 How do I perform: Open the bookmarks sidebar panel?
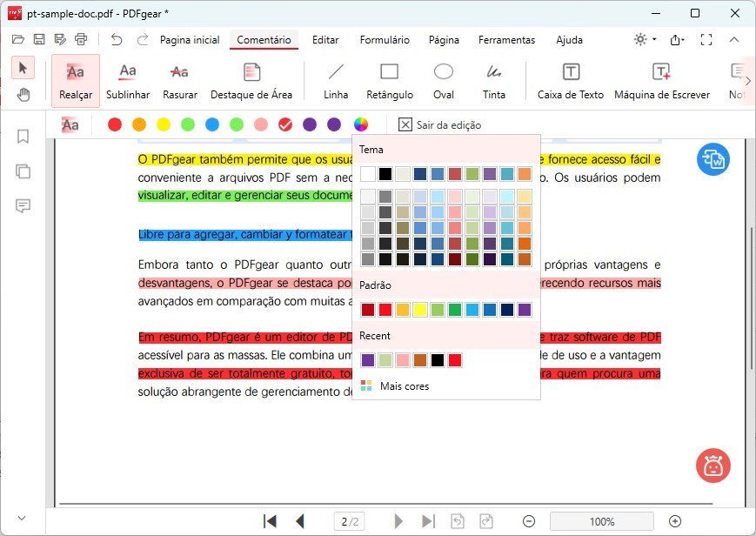point(23,137)
